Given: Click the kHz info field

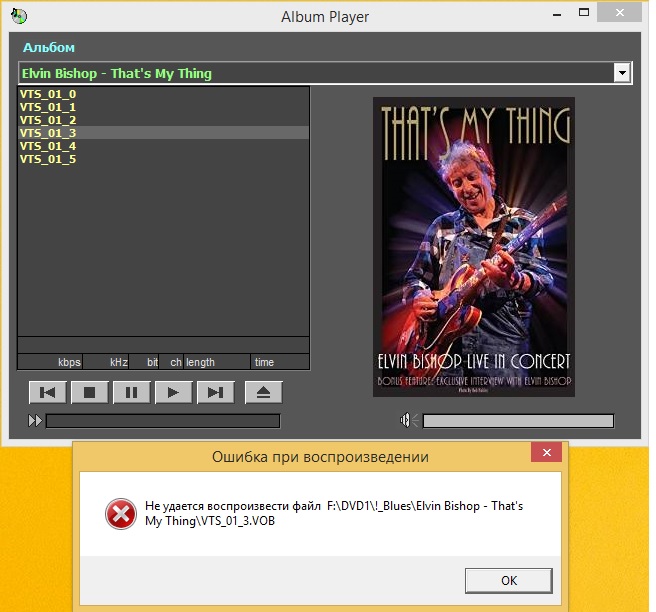Looking at the screenshot, I should [x=106, y=362].
